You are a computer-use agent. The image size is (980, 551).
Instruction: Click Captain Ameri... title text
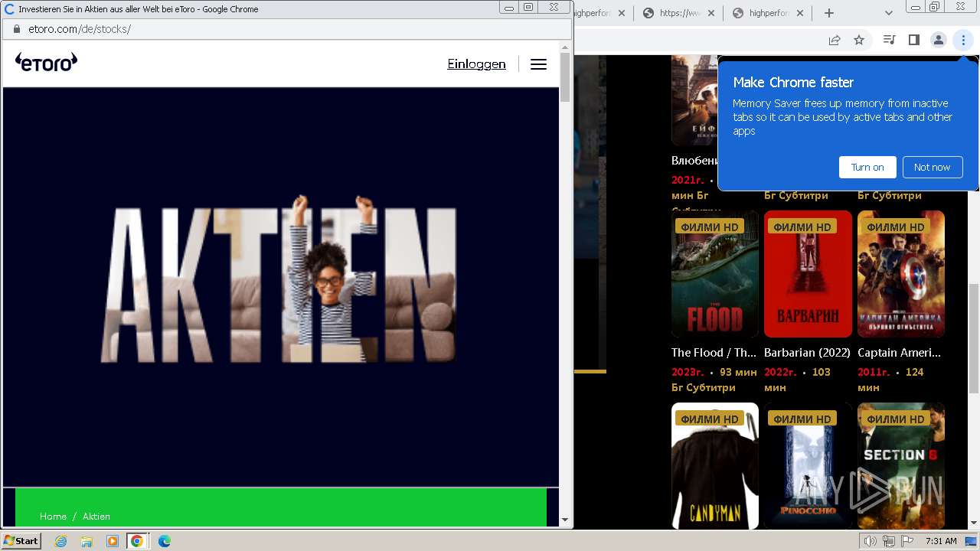899,353
